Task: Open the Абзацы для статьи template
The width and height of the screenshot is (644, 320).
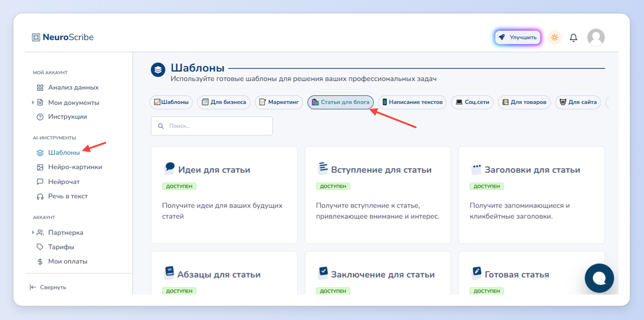Action: [x=224, y=273]
